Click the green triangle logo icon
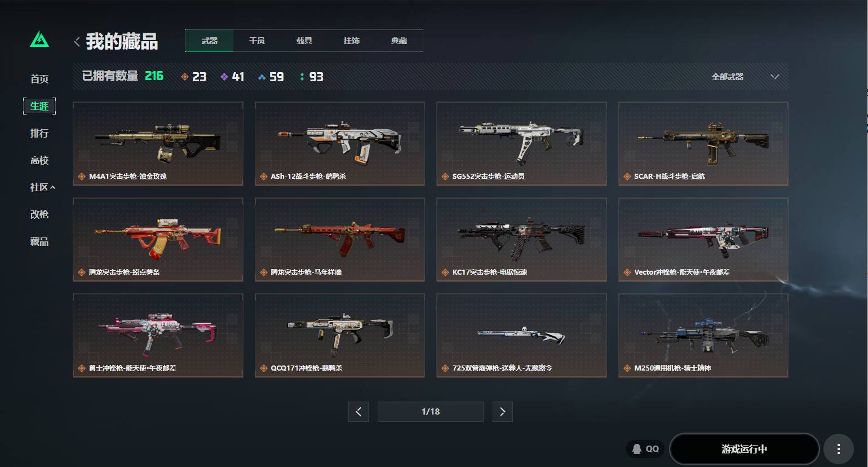Image resolution: width=868 pixels, height=467 pixels. (x=39, y=39)
